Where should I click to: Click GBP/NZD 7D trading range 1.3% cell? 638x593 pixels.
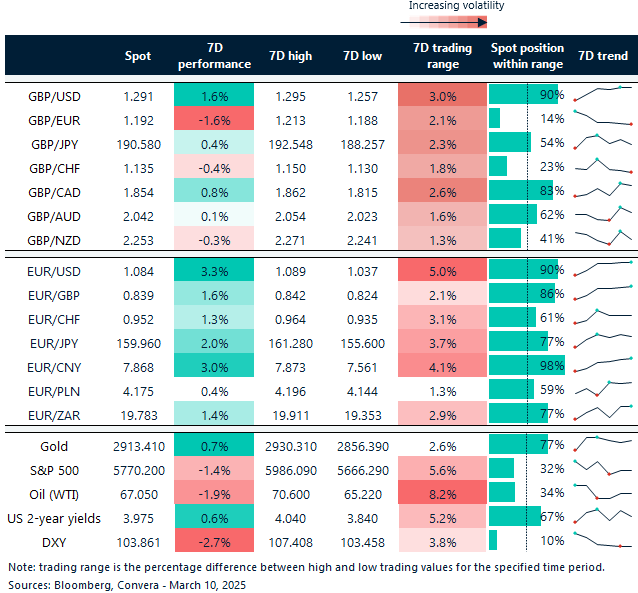click(442, 238)
